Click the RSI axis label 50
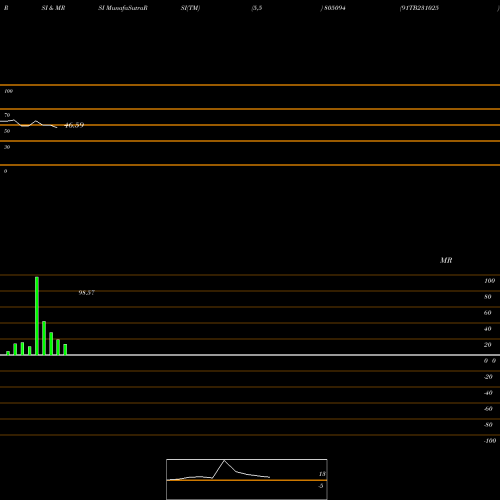Image resolution: width=500 pixels, height=500 pixels. 7,131
